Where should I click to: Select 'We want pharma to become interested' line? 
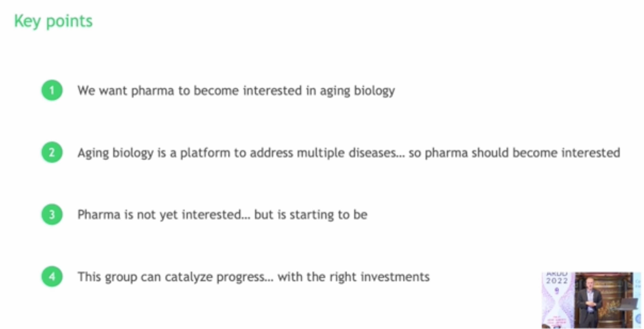pyautogui.click(x=236, y=91)
